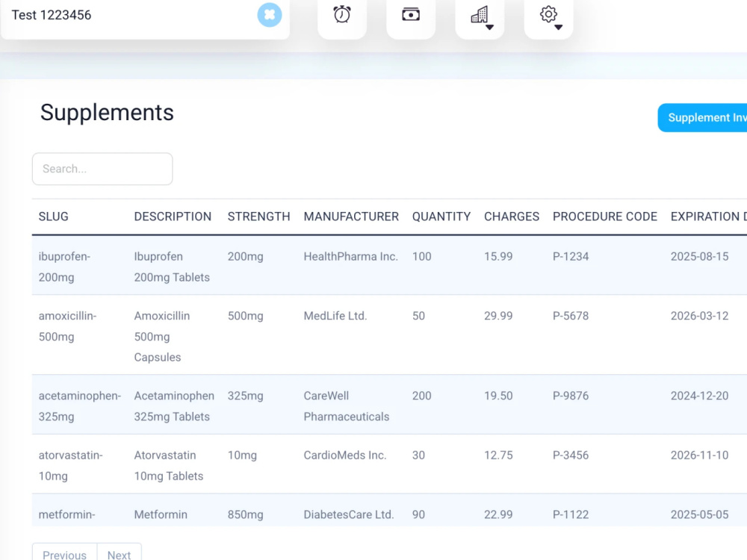Click the charges value 22.99

click(498, 514)
